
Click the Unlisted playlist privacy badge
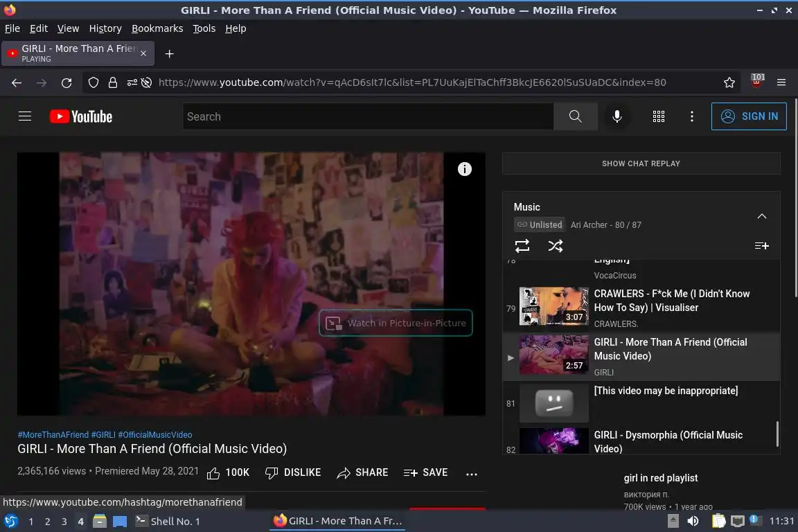[x=540, y=224]
